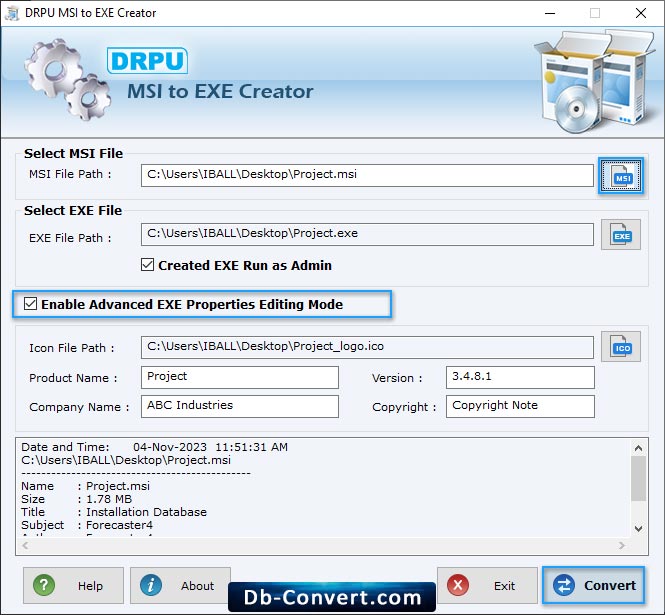
Task: Click the MSI File Path field
Action: [367, 175]
